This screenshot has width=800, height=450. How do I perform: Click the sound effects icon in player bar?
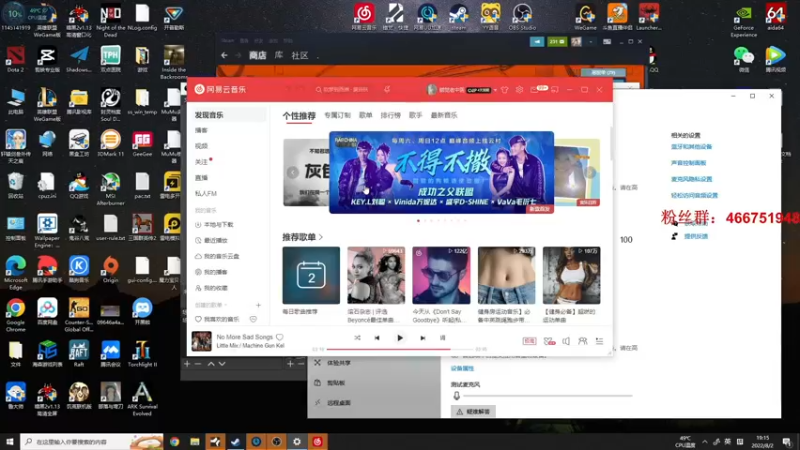tap(549, 341)
